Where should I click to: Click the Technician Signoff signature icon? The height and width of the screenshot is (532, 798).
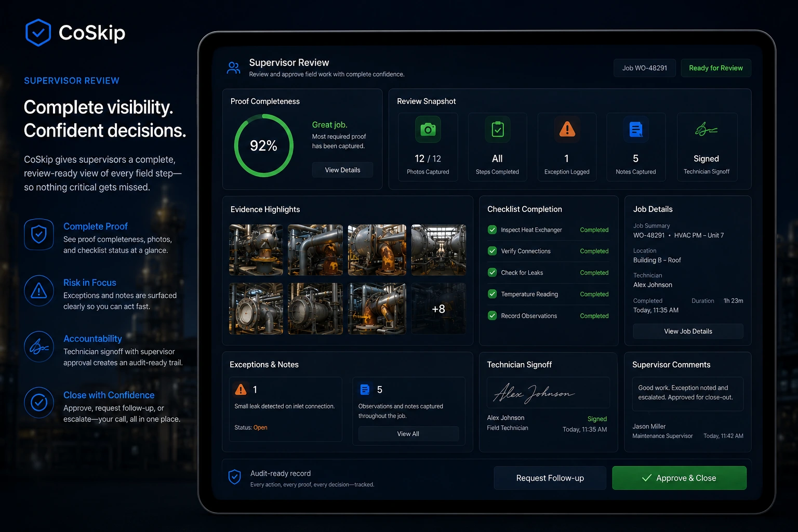706,129
